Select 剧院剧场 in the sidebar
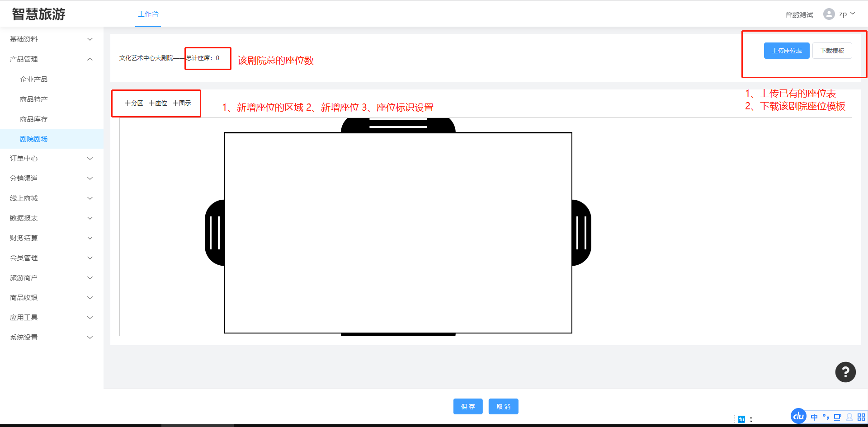This screenshot has width=868, height=427. 34,139
